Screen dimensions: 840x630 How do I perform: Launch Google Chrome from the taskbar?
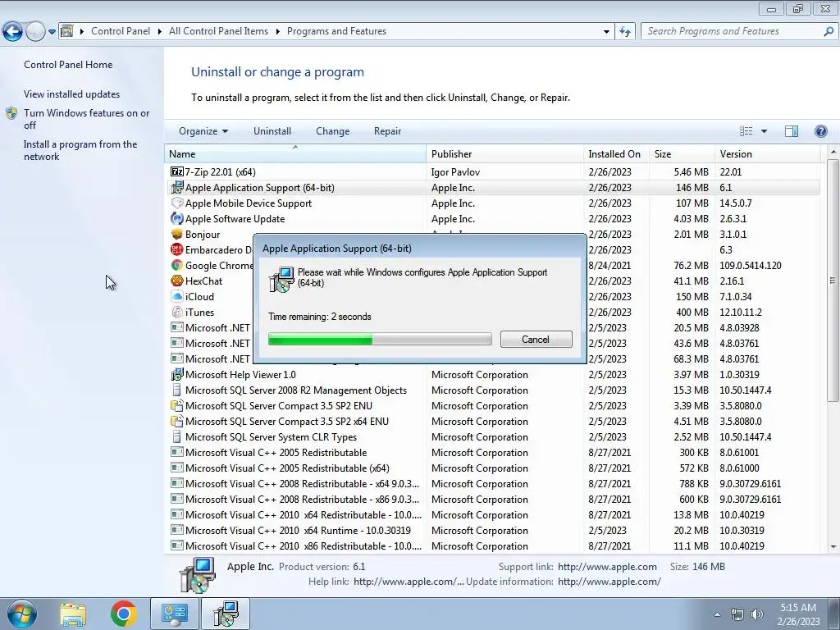pyautogui.click(x=124, y=614)
